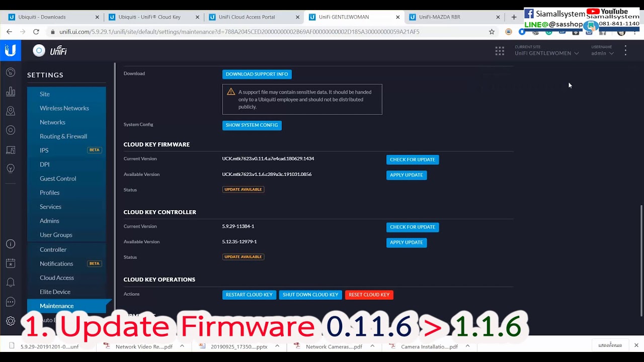Open the Devices circle icon in sidebar
Screen dimensions: 644x362
click(11, 130)
